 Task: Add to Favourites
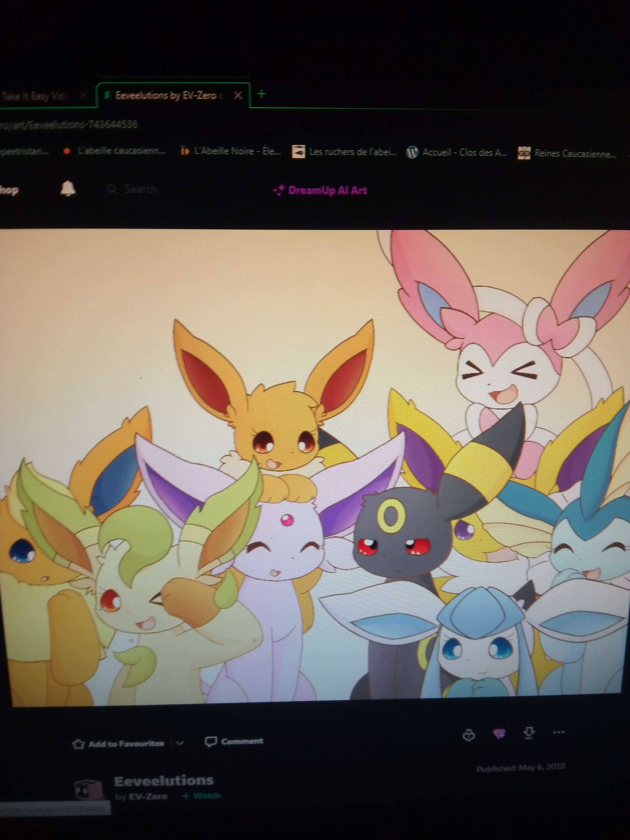tap(118, 743)
